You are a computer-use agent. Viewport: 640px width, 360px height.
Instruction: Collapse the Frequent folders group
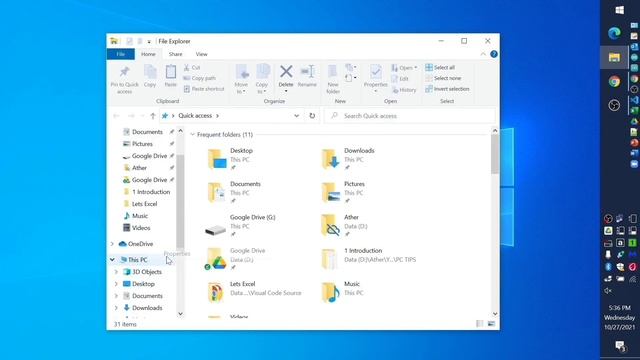(192, 135)
